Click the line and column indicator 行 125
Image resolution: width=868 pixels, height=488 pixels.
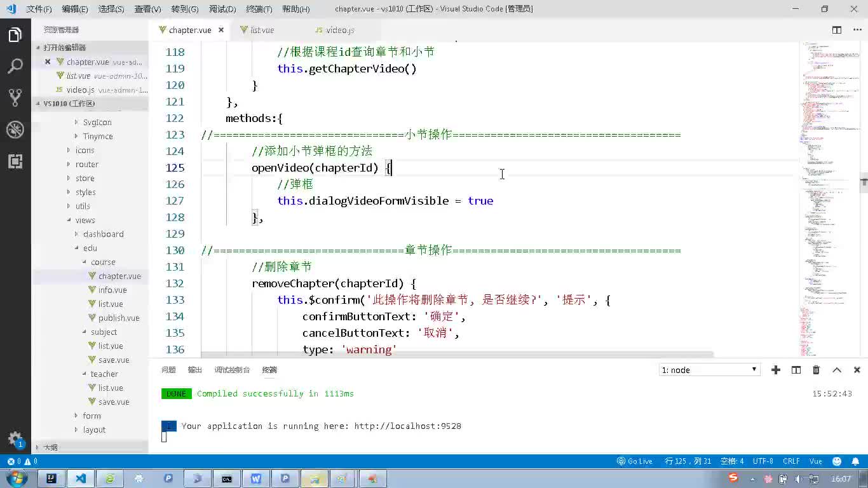coord(688,461)
